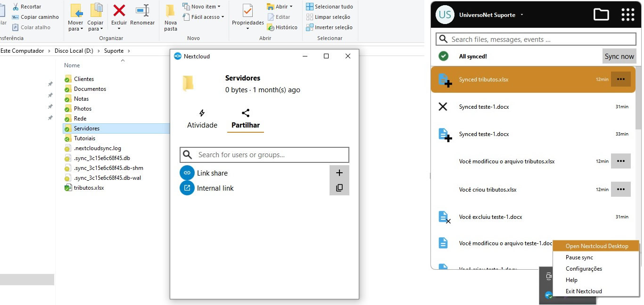Select Pause sync in context menu
644x305 pixels.
[579, 257]
